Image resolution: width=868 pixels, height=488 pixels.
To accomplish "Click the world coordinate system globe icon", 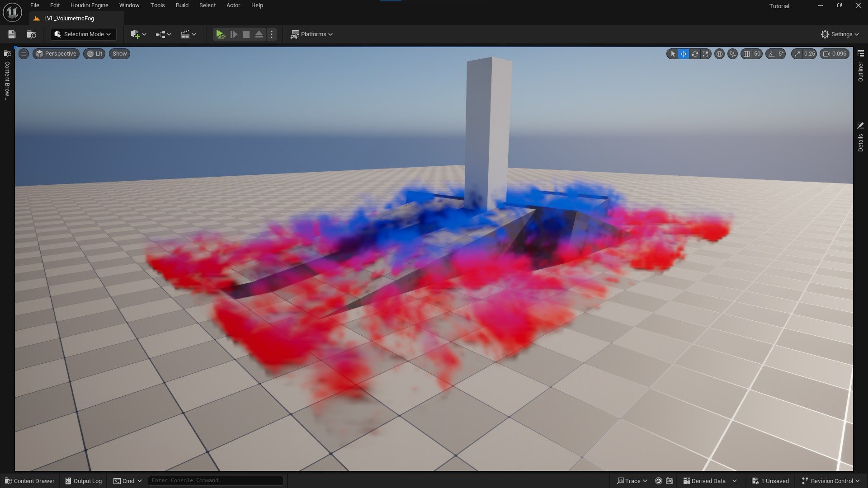I will pyautogui.click(x=719, y=54).
